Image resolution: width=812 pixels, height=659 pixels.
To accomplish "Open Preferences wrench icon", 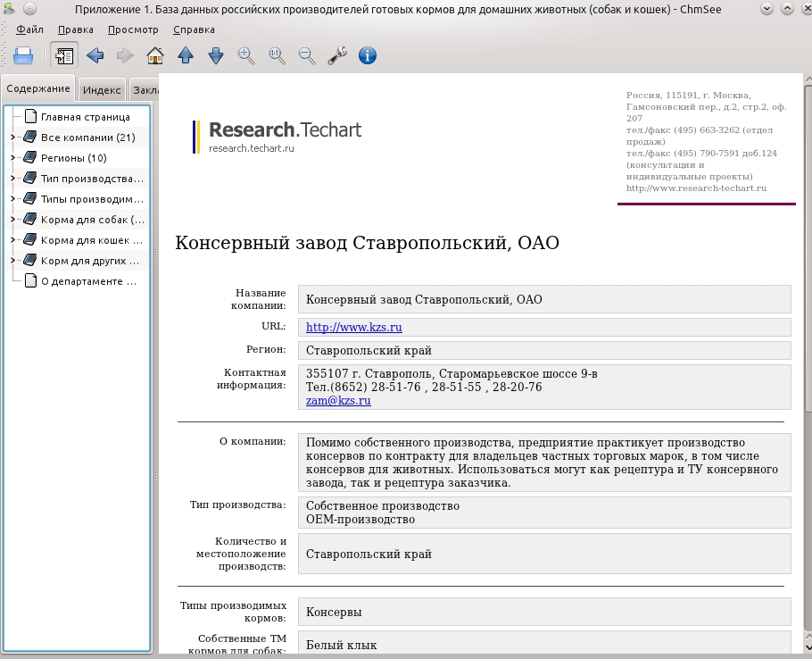I will [x=337, y=55].
